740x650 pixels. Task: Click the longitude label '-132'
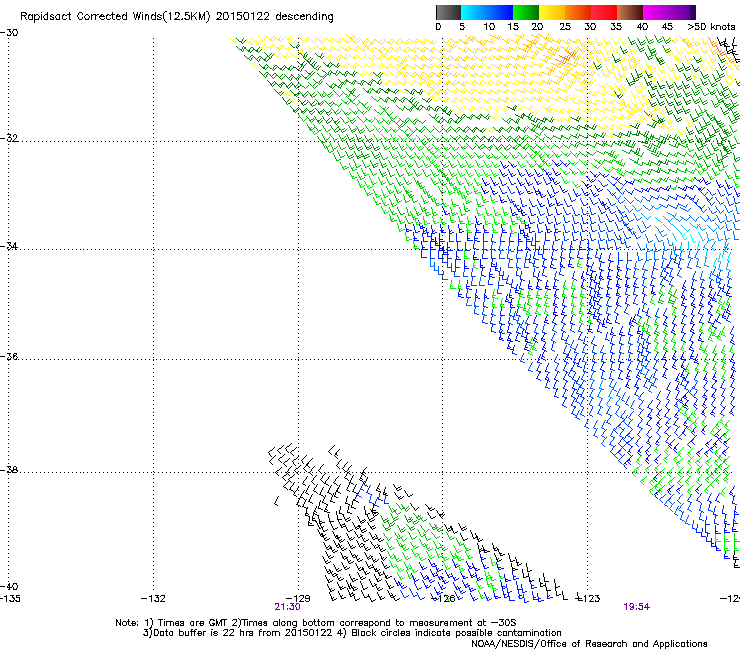(x=153, y=599)
